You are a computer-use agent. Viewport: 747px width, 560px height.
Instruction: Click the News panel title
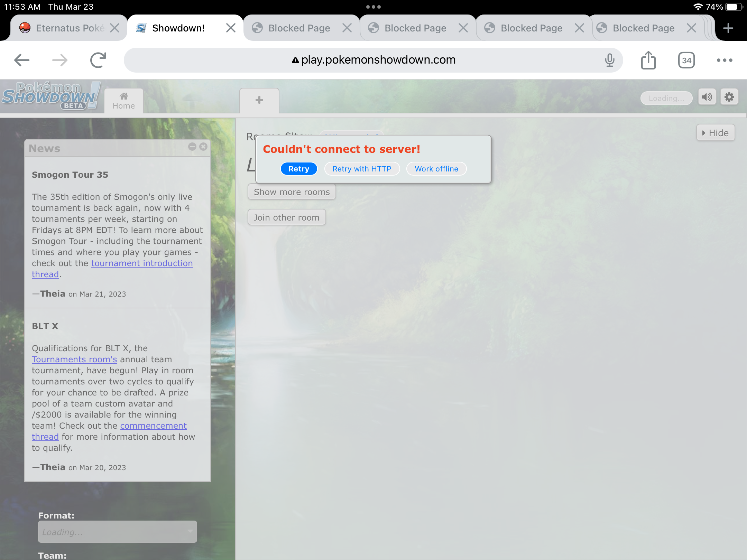44,148
